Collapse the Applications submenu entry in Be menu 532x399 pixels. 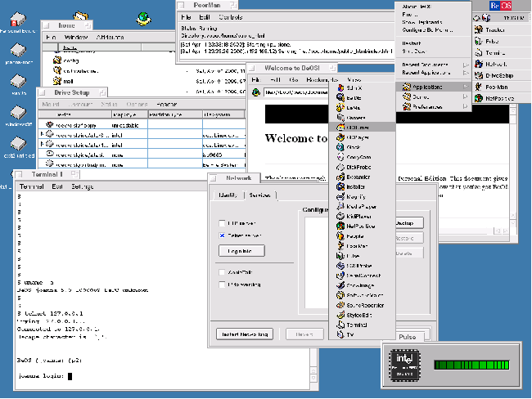pyautogui.click(x=433, y=87)
